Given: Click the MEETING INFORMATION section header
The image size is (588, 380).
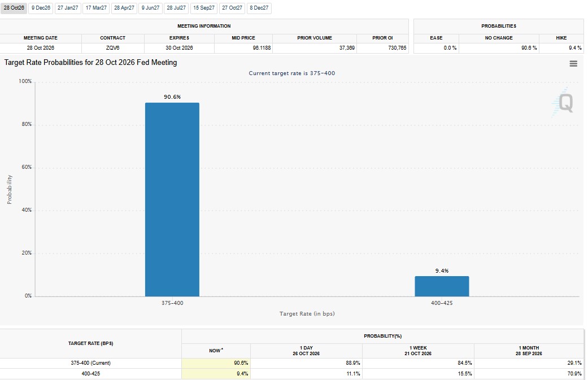Looking at the screenshot, I should pos(204,26).
